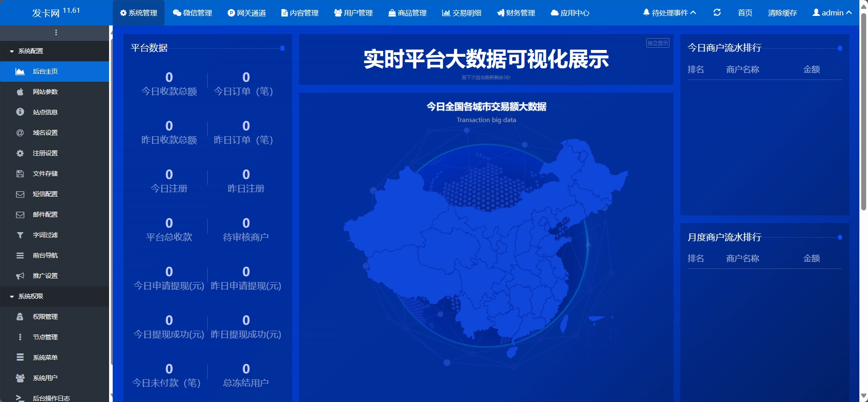868x402 pixels.
Task: Open 站点信息 sidebar item
Action: (55, 112)
